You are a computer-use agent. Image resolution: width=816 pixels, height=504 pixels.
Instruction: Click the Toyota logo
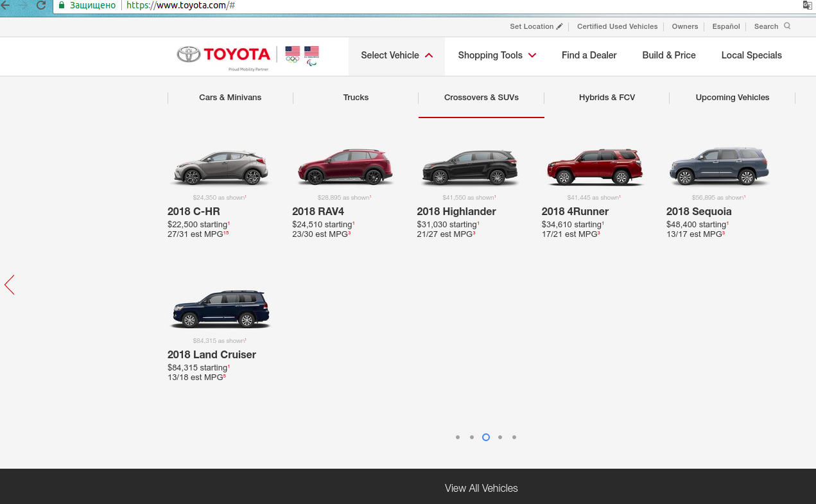pos(223,55)
